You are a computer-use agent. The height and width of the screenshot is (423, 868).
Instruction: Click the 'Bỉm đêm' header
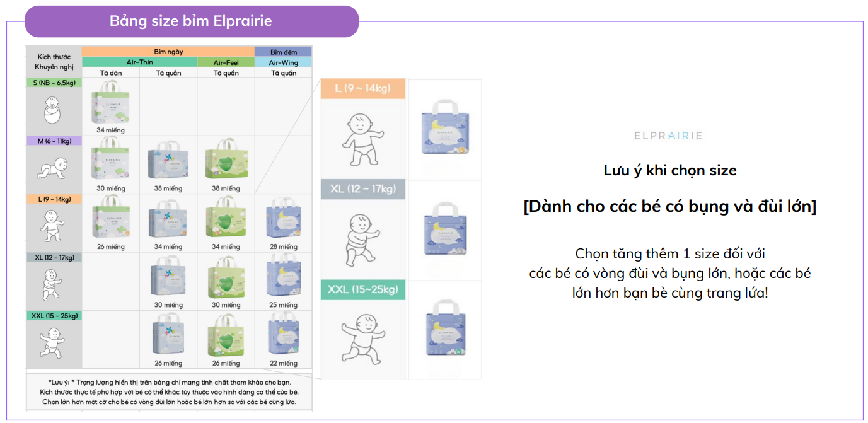click(x=284, y=52)
